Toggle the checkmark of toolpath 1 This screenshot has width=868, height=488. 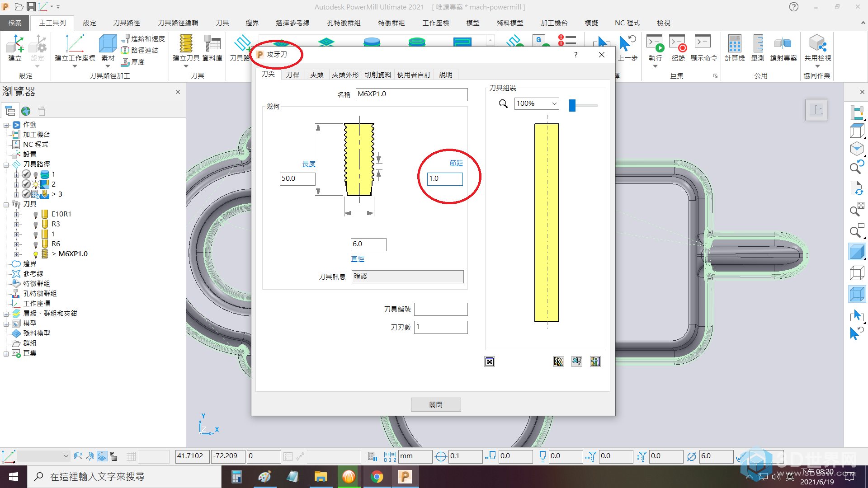[26, 174]
